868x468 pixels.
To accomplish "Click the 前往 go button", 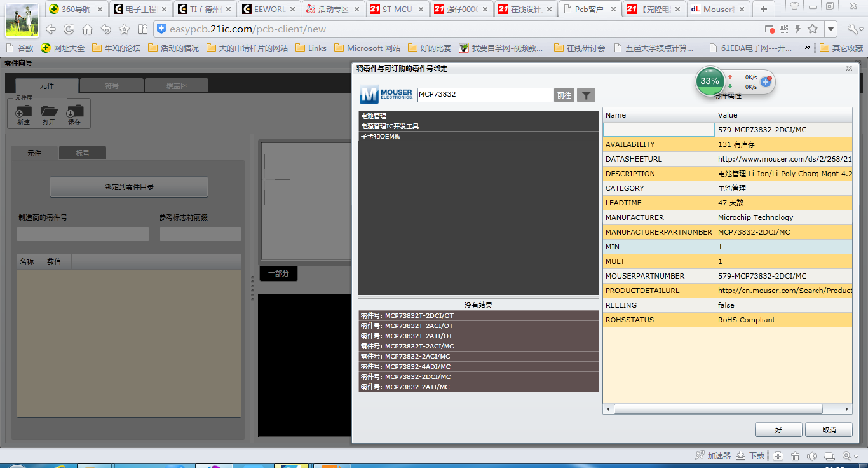I will pos(564,95).
